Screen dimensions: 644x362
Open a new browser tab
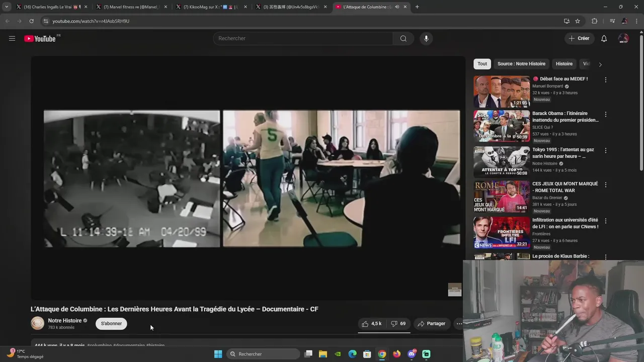tap(417, 7)
